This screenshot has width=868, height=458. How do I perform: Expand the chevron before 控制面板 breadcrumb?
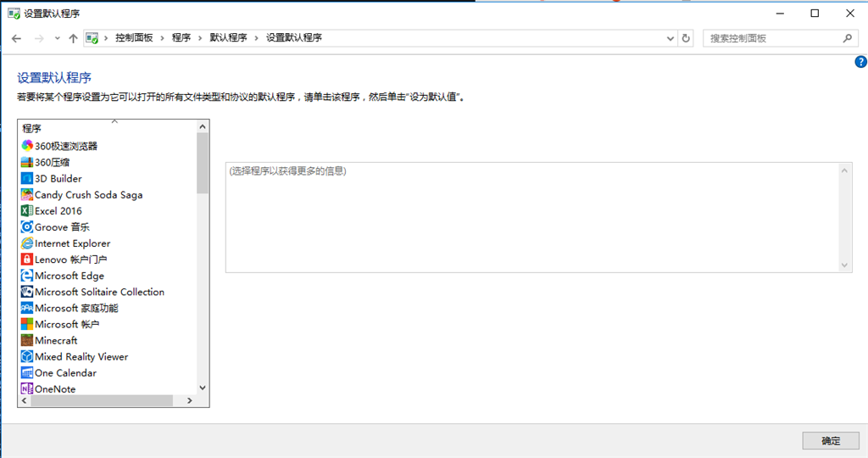click(x=106, y=38)
